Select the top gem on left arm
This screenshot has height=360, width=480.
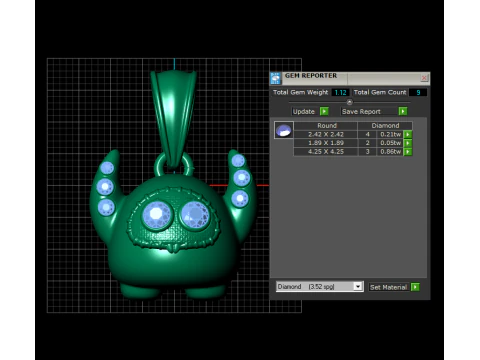(x=107, y=168)
